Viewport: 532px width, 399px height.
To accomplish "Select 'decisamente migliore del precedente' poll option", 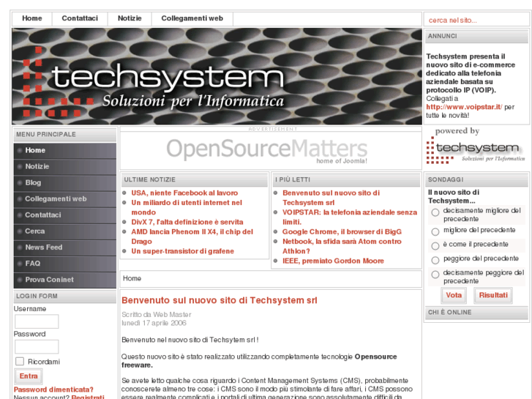I will point(435,212).
